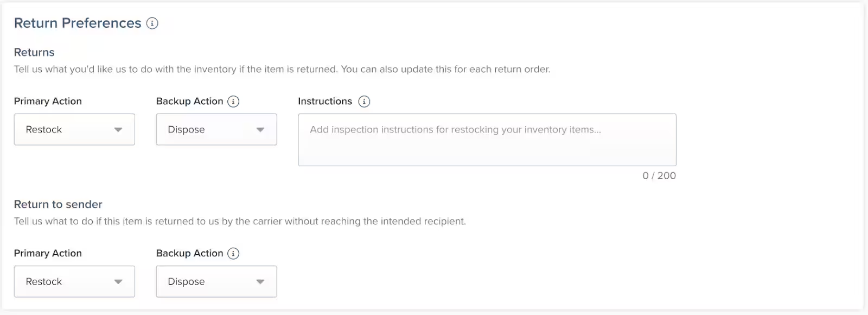Click the chevron on Return to sender Primary Action dropdown
This screenshot has height=315, width=868.
pos(118,281)
